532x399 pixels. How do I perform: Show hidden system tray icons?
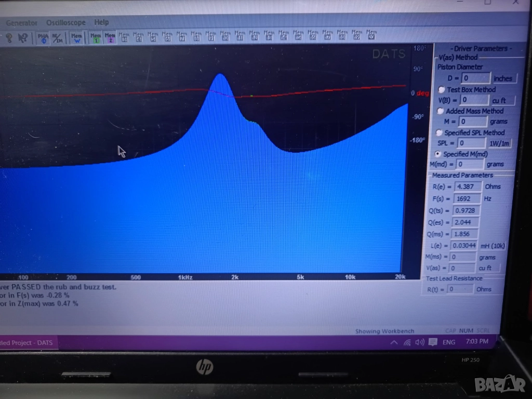tap(394, 342)
